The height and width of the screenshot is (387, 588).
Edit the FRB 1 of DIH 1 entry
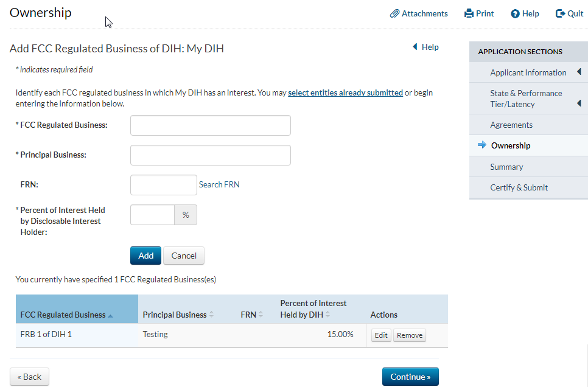[x=381, y=335]
